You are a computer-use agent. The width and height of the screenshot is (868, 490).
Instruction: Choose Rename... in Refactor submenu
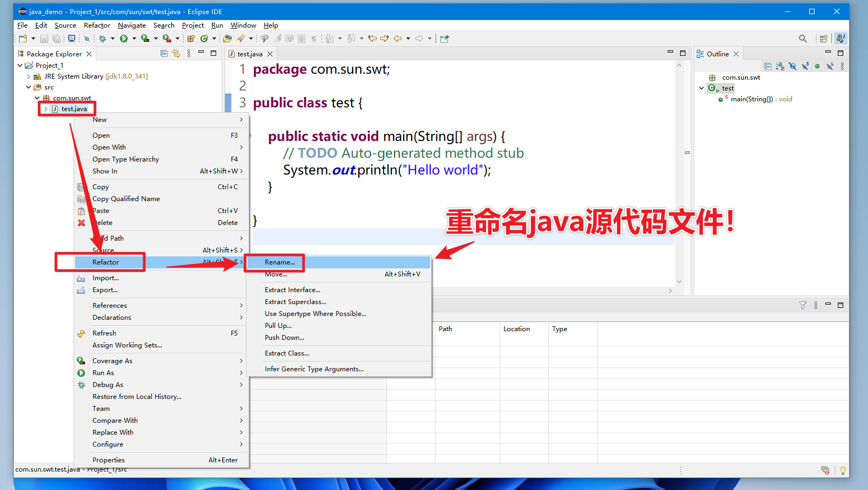click(338, 262)
